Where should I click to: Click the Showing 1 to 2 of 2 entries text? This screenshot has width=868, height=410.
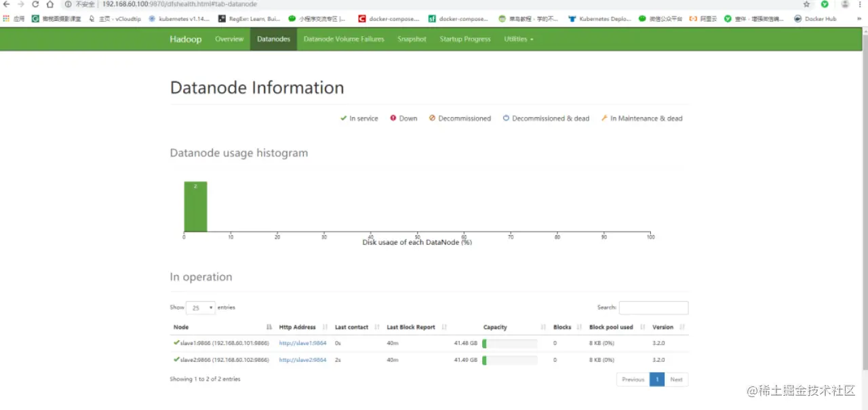pos(205,380)
